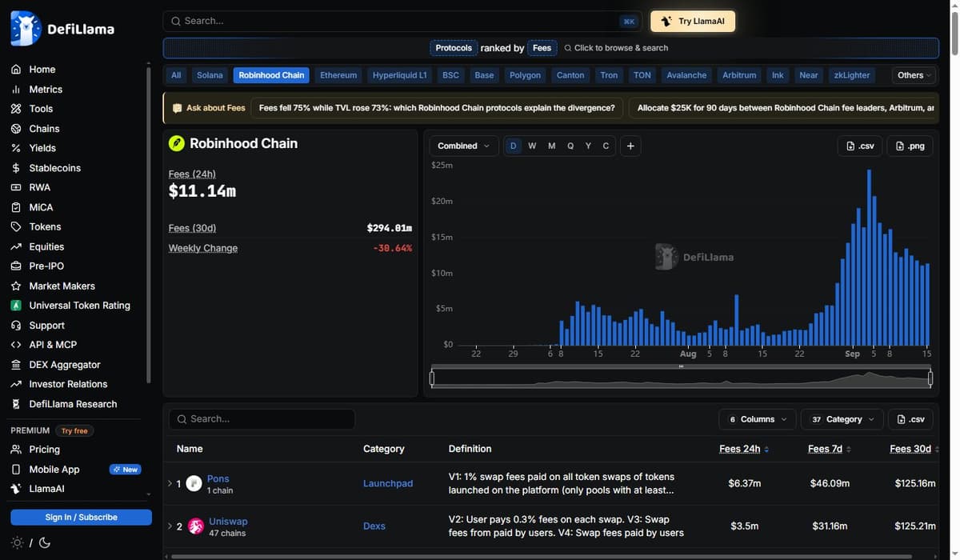Select the zkLighter chain tab
The height and width of the screenshot is (560, 960).
coord(852,75)
